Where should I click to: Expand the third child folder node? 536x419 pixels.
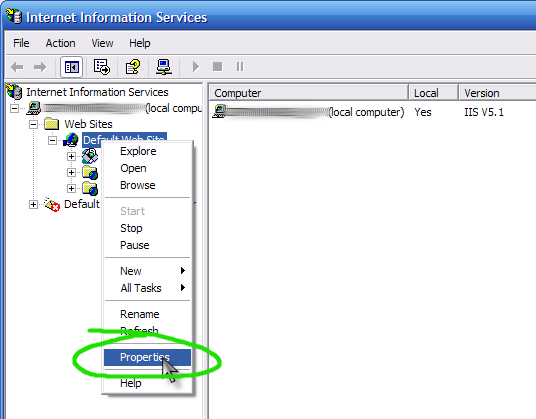point(71,188)
